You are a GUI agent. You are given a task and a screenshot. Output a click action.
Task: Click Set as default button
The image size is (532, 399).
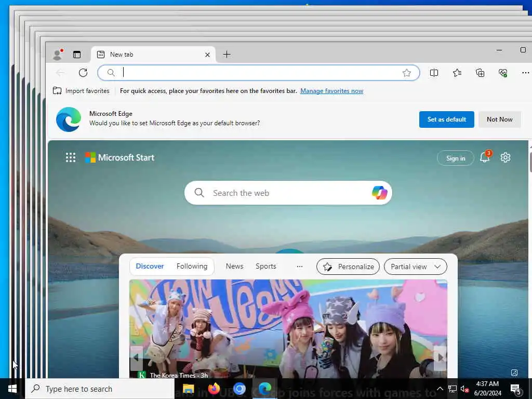(x=446, y=119)
